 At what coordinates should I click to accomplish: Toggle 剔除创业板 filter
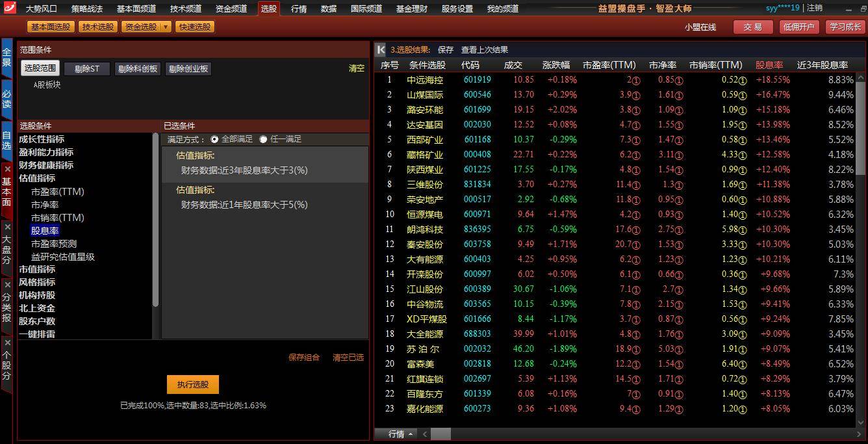pos(188,69)
